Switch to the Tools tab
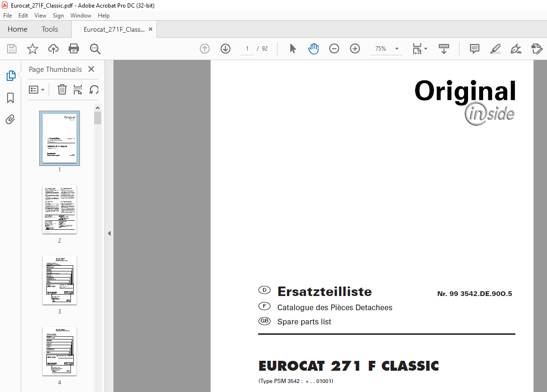 coord(50,29)
